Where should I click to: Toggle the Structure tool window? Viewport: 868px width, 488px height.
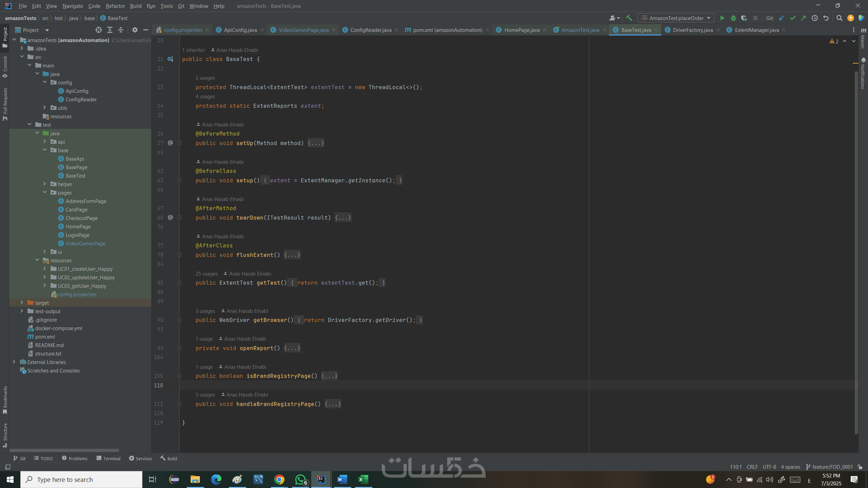[5, 434]
